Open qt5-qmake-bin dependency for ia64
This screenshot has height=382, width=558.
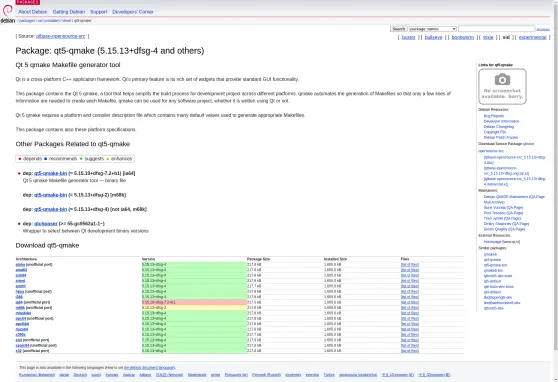[x=51, y=173]
